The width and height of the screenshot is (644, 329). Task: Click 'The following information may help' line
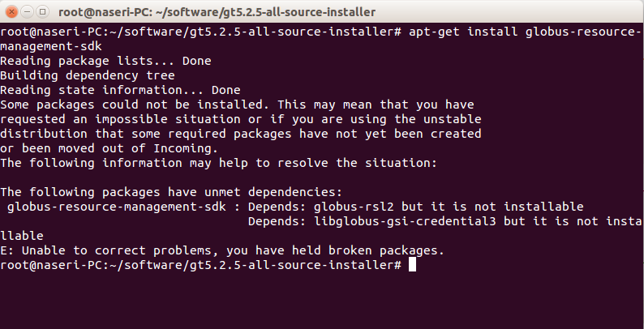point(218,163)
